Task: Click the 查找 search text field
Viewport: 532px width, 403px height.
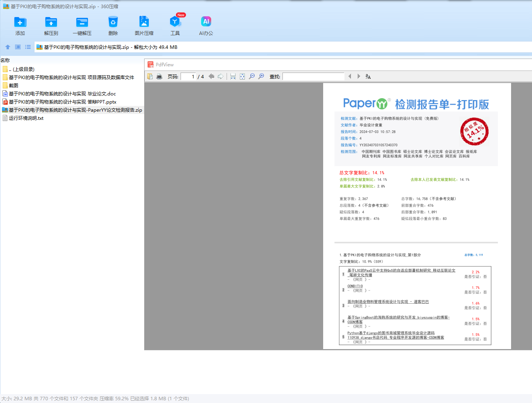Action: click(313, 76)
